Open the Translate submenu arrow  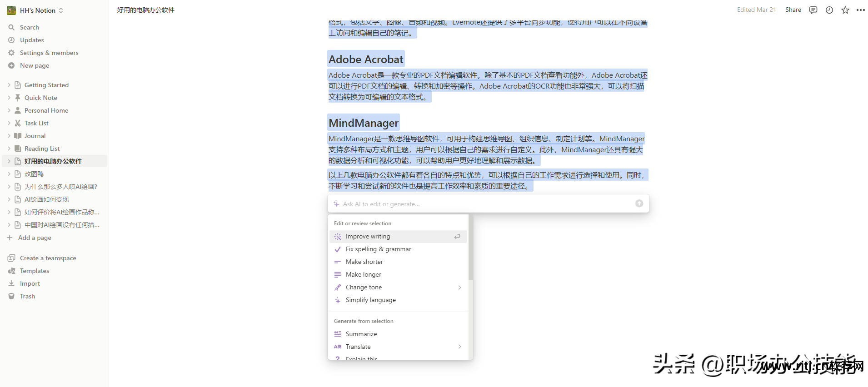pos(459,347)
